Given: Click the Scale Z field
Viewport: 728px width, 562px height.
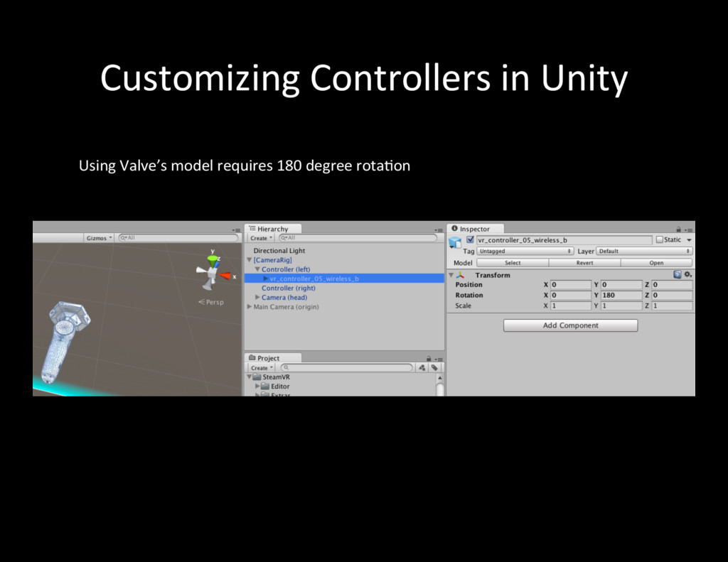Looking at the screenshot, I should tap(672, 306).
